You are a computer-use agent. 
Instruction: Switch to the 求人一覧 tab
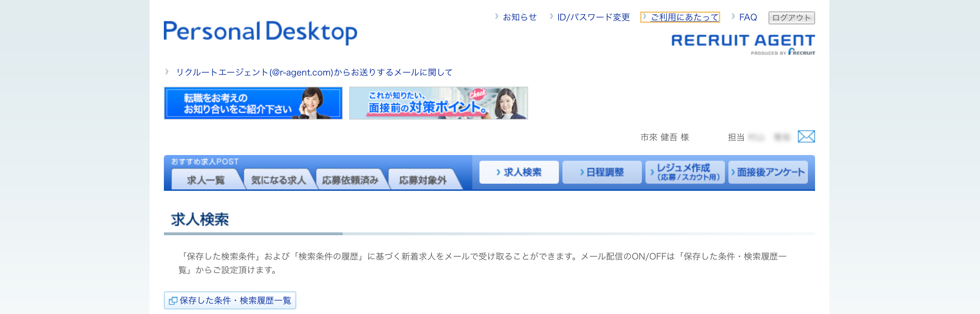205,180
